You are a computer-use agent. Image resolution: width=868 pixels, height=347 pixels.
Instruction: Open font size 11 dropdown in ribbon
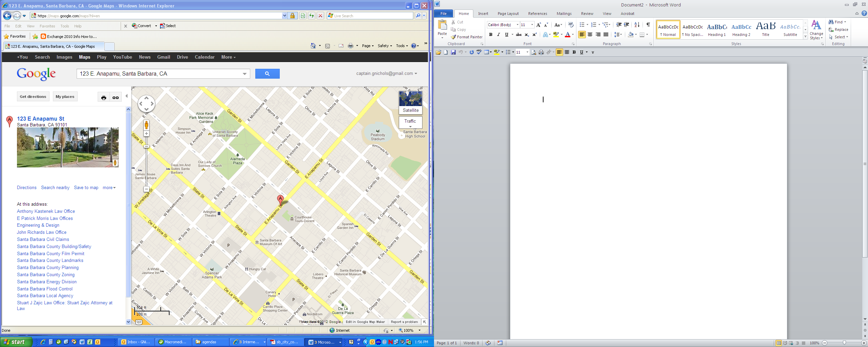pyautogui.click(x=532, y=25)
